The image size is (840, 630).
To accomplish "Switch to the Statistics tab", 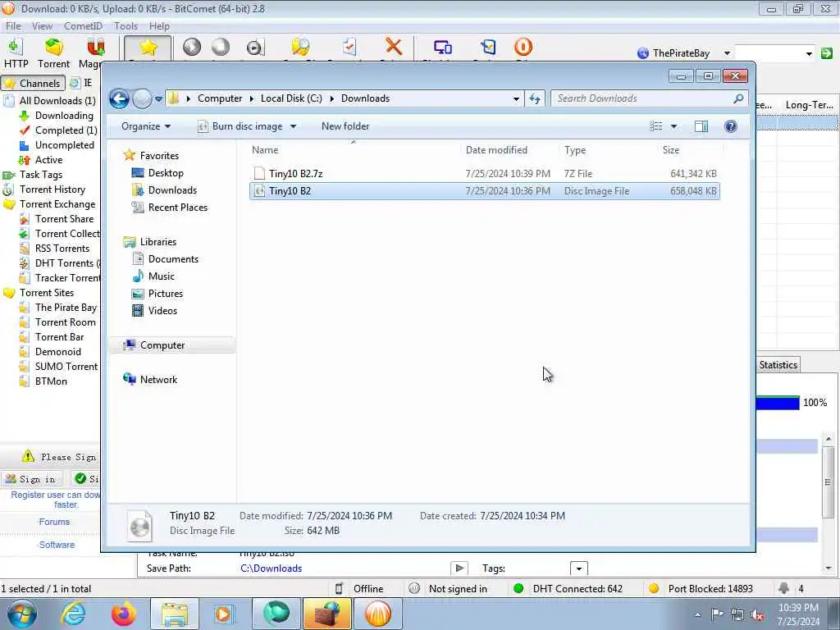I will pos(778,365).
